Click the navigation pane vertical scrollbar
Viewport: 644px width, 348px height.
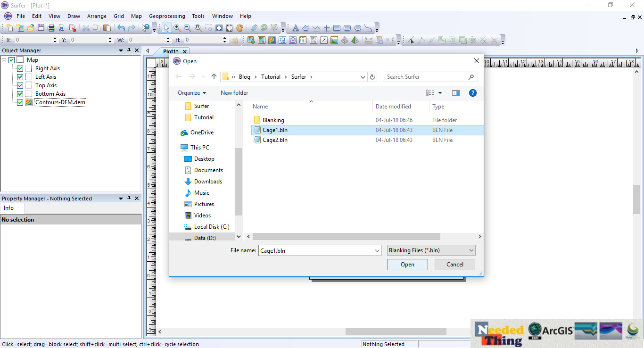click(x=239, y=182)
